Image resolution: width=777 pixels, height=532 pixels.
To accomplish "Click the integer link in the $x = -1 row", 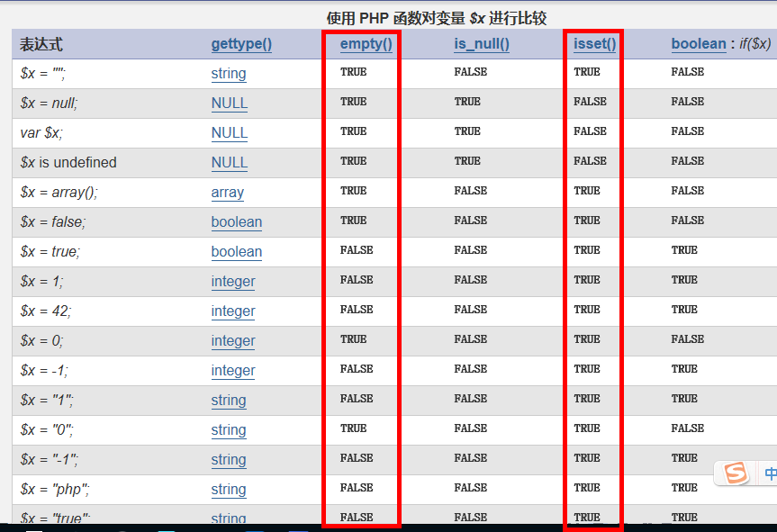I will [x=233, y=371].
